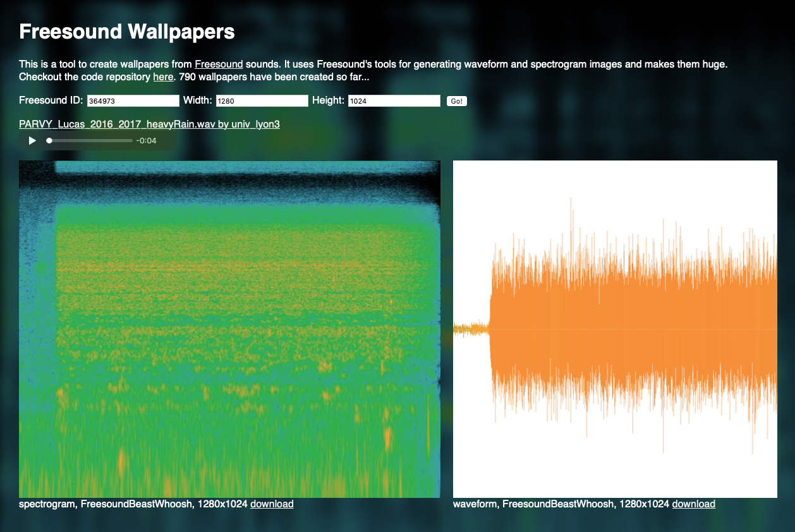This screenshot has height=532, width=795.
Task: Click the 'Width:' label
Action: coord(198,100)
